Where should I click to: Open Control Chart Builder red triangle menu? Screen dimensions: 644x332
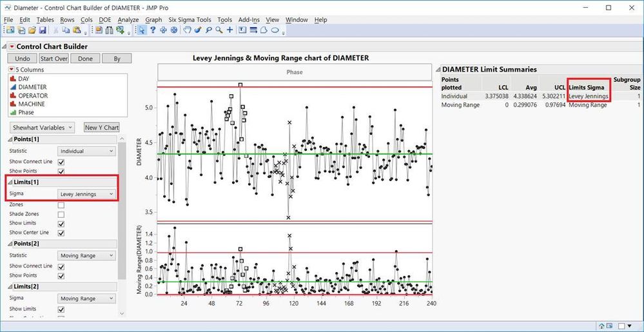[12, 46]
